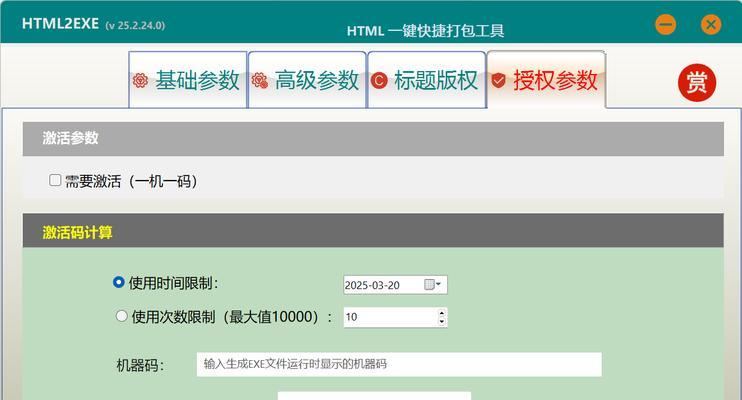The image size is (742, 400).
Task: Choose 使用次数限制 radio option
Action: coord(122,316)
